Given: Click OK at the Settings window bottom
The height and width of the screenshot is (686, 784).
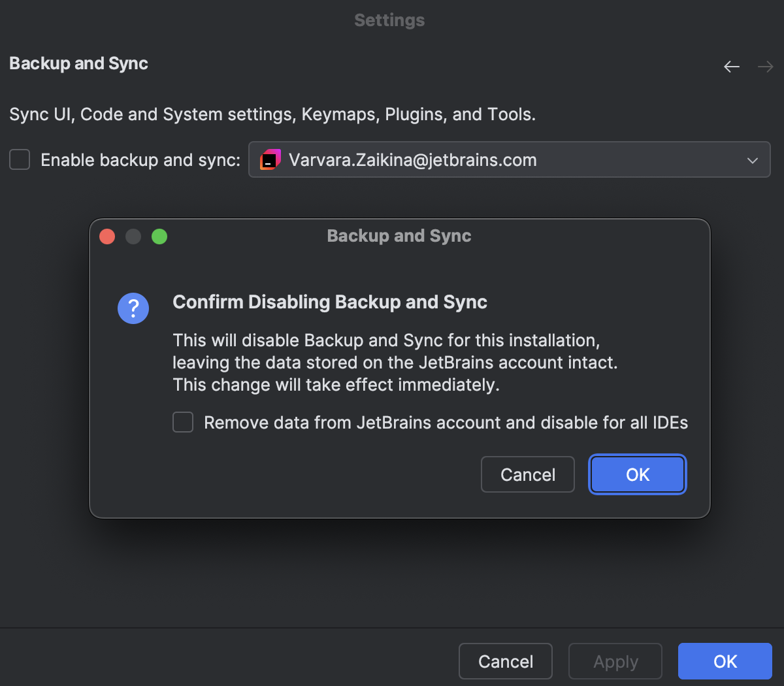Looking at the screenshot, I should click(725, 661).
